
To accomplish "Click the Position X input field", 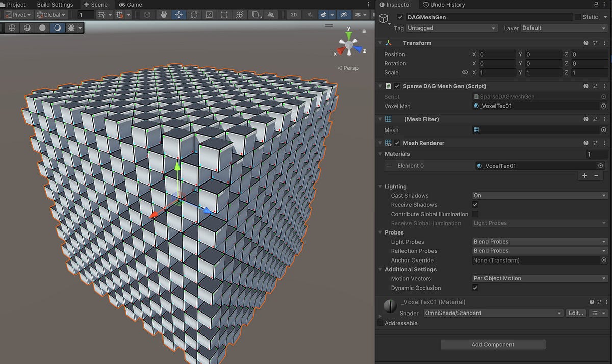I will tap(497, 54).
